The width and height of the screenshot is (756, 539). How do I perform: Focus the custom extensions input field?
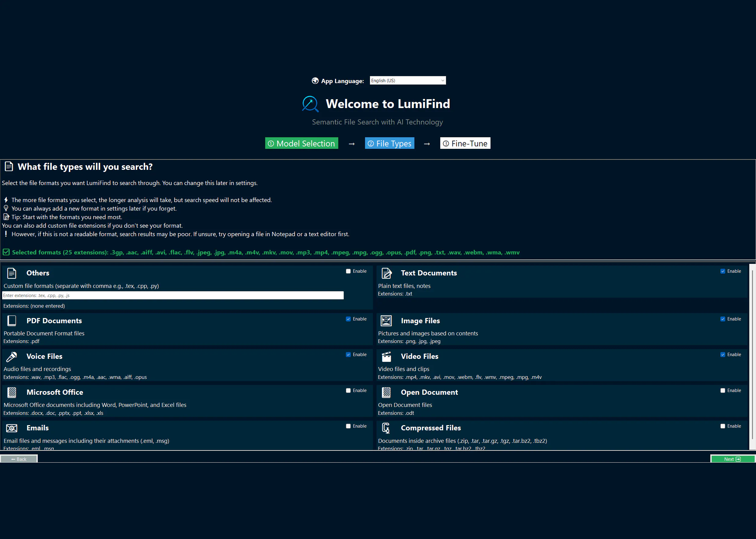(173, 296)
